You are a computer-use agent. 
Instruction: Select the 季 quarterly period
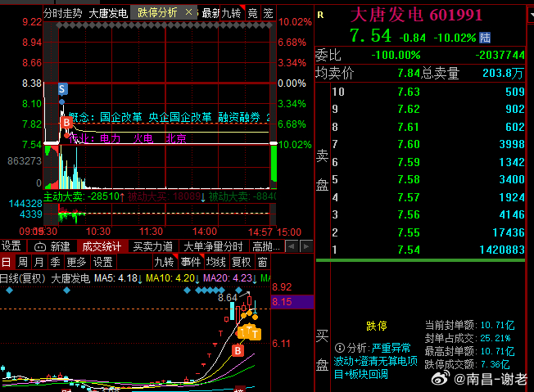(x=55, y=262)
